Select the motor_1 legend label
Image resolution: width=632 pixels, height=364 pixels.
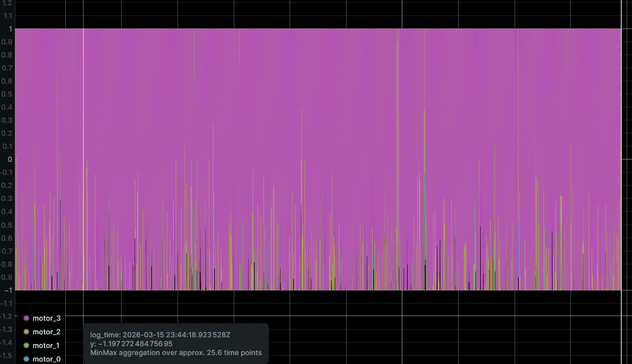pyautogui.click(x=46, y=346)
